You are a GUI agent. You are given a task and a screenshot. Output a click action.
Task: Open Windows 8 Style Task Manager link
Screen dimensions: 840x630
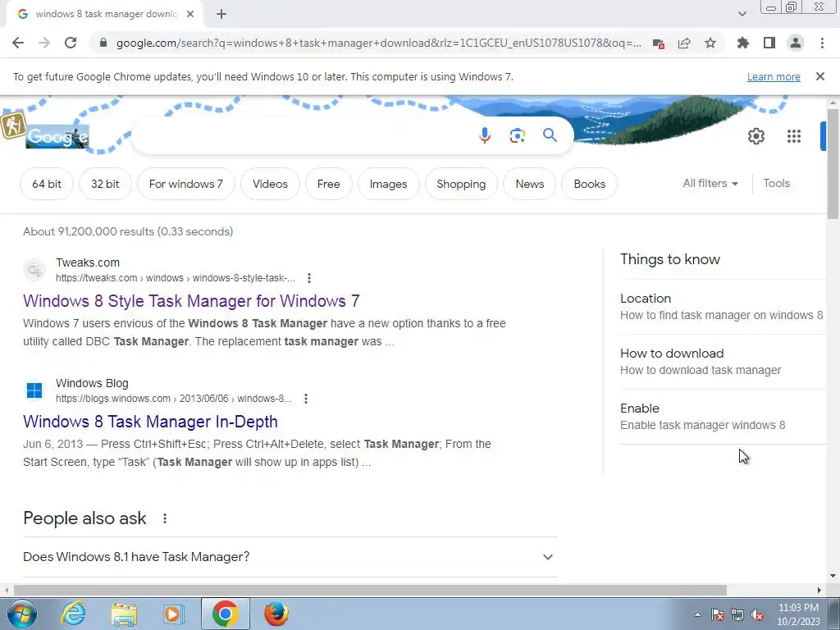[191, 300]
